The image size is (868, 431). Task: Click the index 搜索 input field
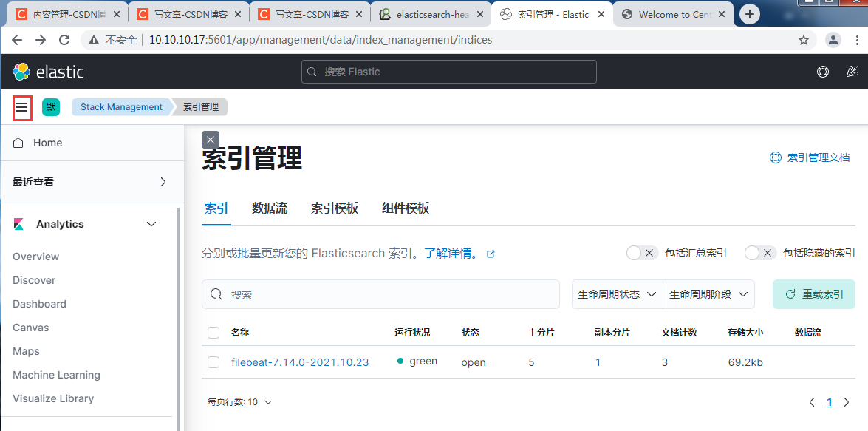(x=381, y=294)
